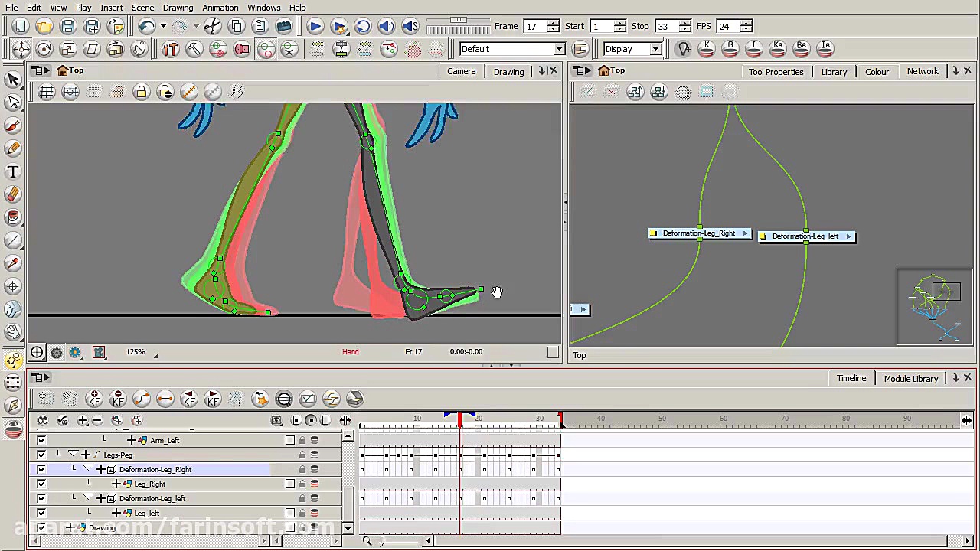Open the Undo history dropdown arrow

point(162,27)
